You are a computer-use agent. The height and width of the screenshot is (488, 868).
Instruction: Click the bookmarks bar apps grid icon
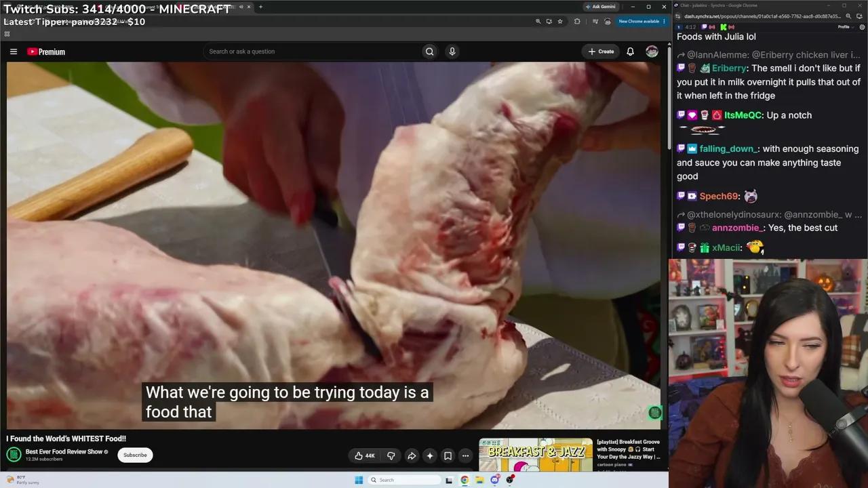[x=7, y=33]
